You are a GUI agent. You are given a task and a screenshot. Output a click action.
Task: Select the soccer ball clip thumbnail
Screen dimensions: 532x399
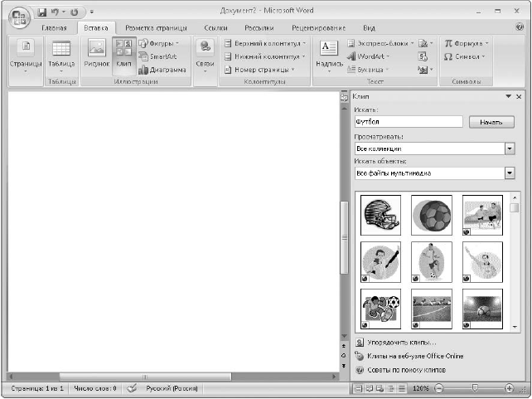[x=432, y=215]
